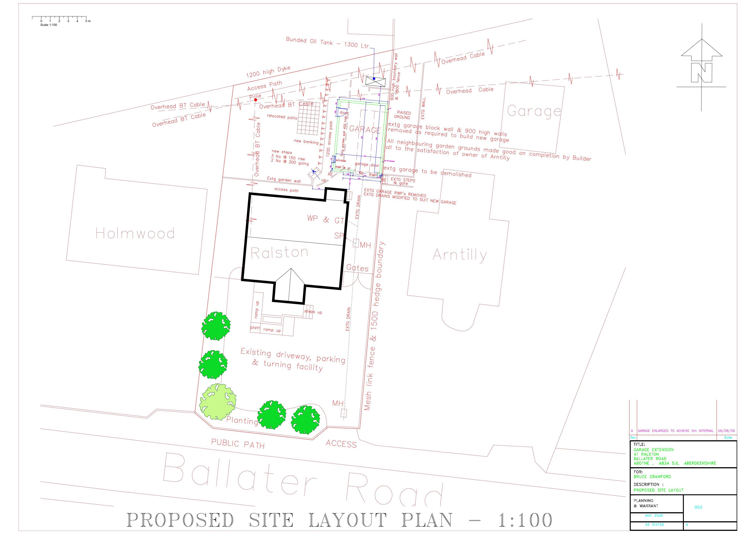756x534 pixels.
Task: Click 'PROPOSED SITE LAYOUT PLAN – 1:100' title
Action: pyautogui.click(x=339, y=520)
